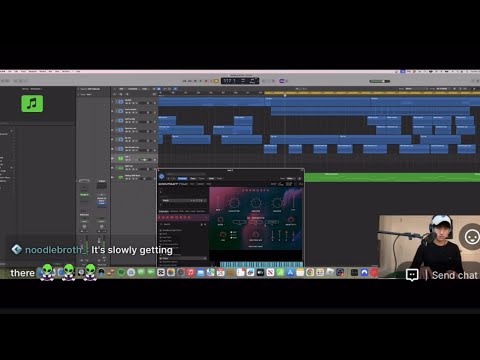Open the plugin View size dropdown
Screen dimensions: 480x360
pyautogui.click(x=291, y=178)
